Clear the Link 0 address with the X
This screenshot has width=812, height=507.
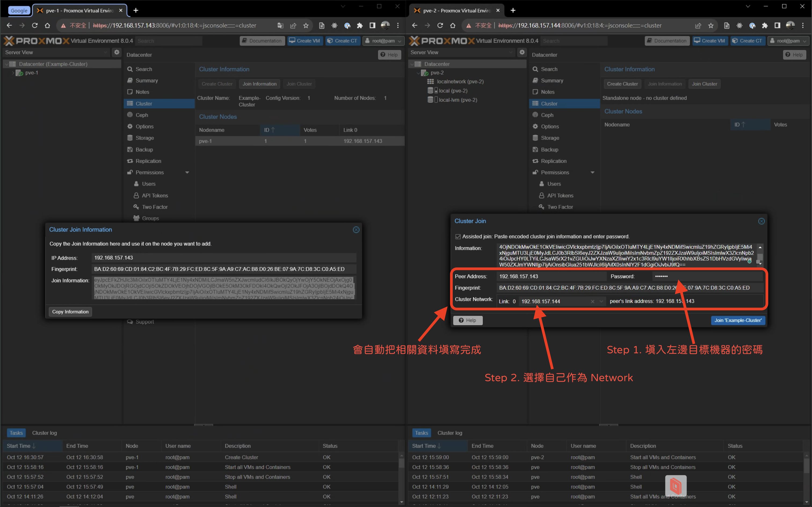[593, 302]
